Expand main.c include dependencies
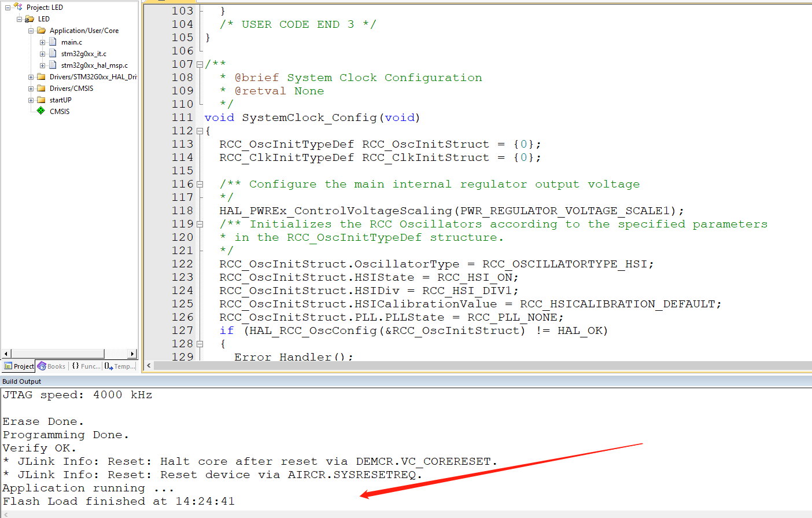Image resolution: width=812 pixels, height=518 pixels. tap(42, 42)
